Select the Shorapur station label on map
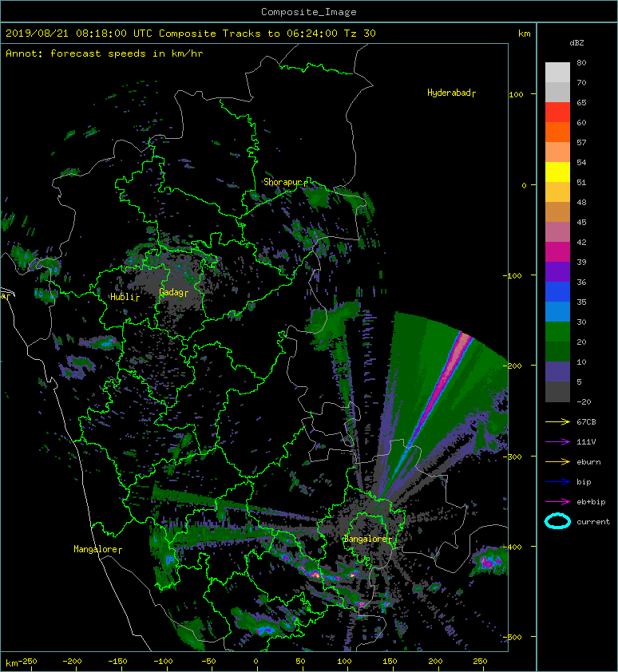The height and width of the screenshot is (672, 618). pos(285,182)
